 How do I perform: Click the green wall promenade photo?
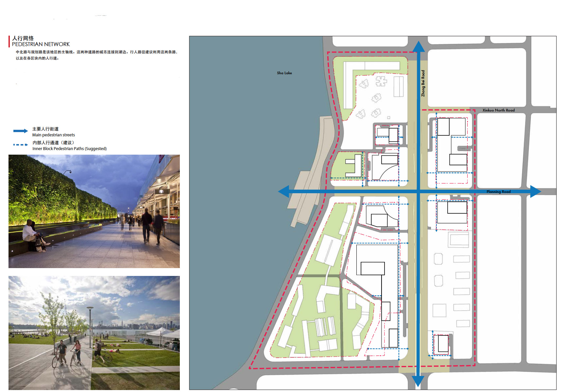coord(94,211)
